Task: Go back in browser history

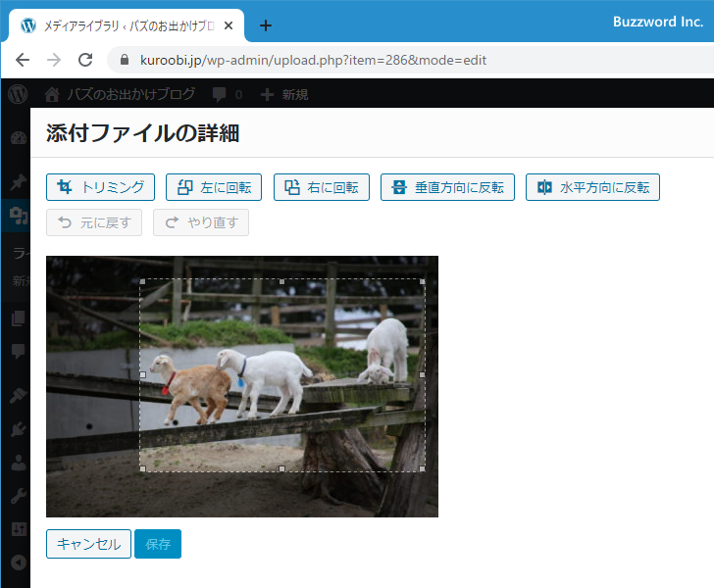Action: (x=23, y=60)
